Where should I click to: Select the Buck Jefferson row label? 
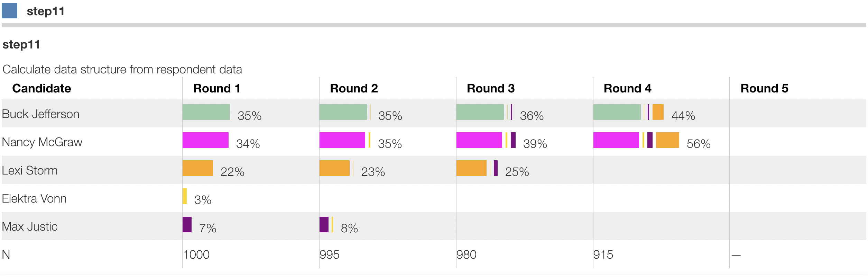tap(41, 114)
